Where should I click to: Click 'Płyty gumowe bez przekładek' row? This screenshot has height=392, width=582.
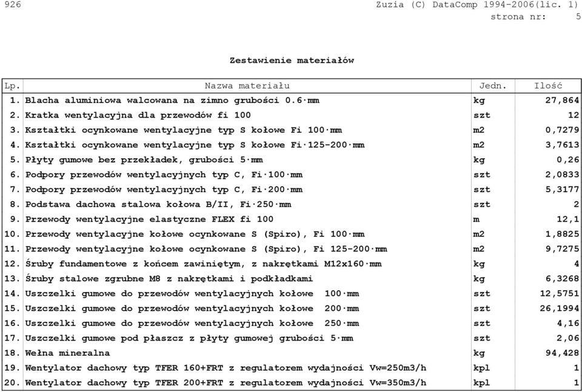pyautogui.click(x=292, y=160)
